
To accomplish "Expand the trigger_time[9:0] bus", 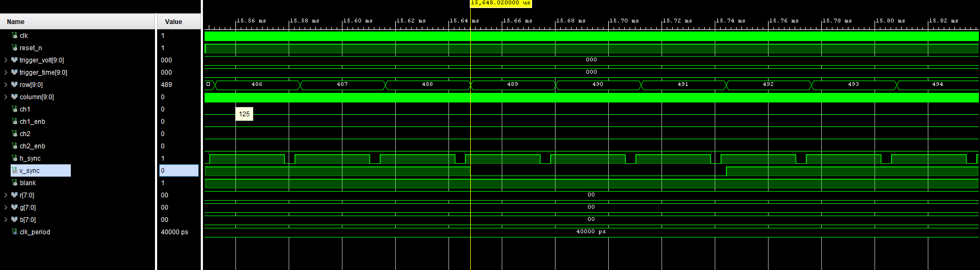I will click(x=6, y=72).
